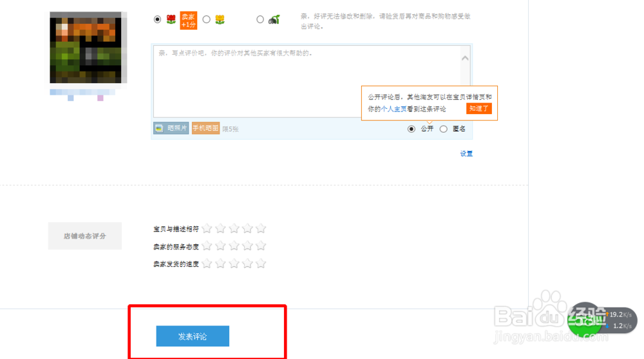Screen dimensions: 644x359
Task: Rate 宝贝与描述相符 one star
Action: pyautogui.click(x=207, y=228)
